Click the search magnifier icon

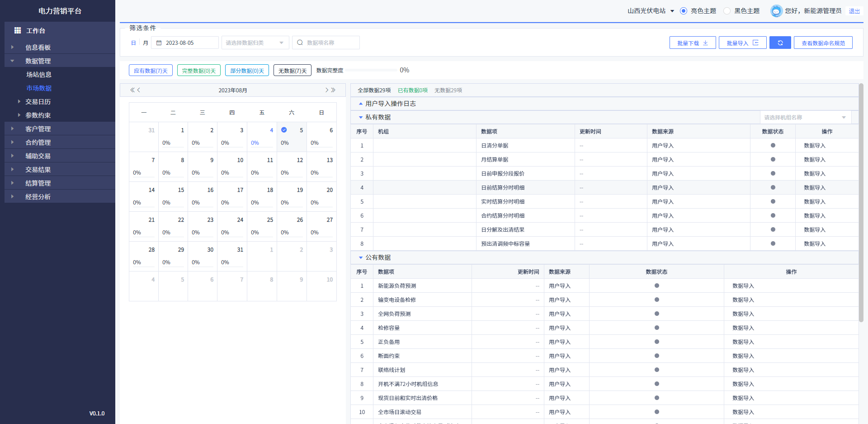pyautogui.click(x=300, y=43)
